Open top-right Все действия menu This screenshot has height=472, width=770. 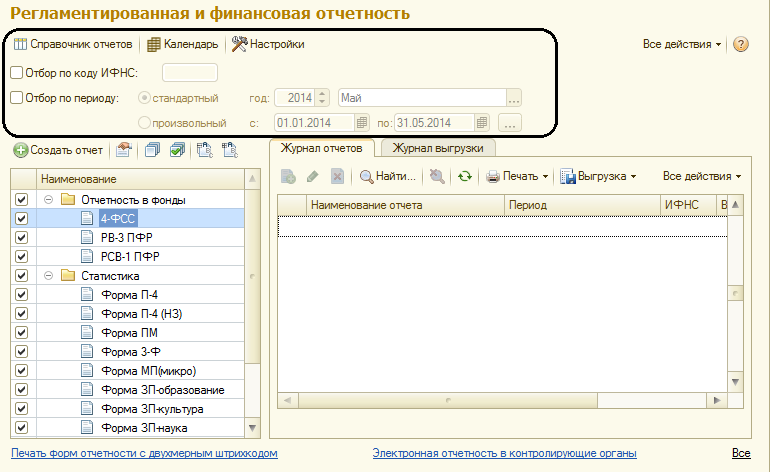point(682,44)
